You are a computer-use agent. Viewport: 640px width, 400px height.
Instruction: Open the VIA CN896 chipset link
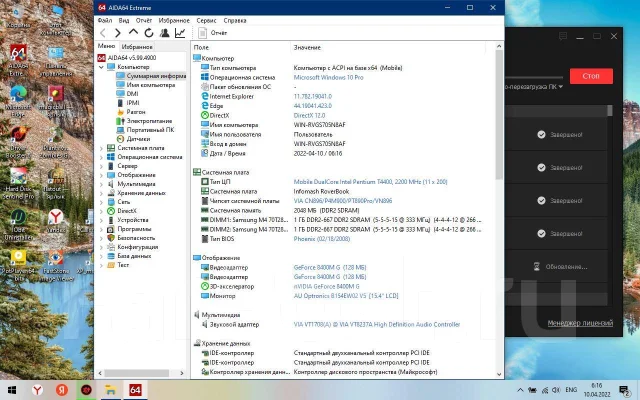pyautogui.click(x=343, y=201)
